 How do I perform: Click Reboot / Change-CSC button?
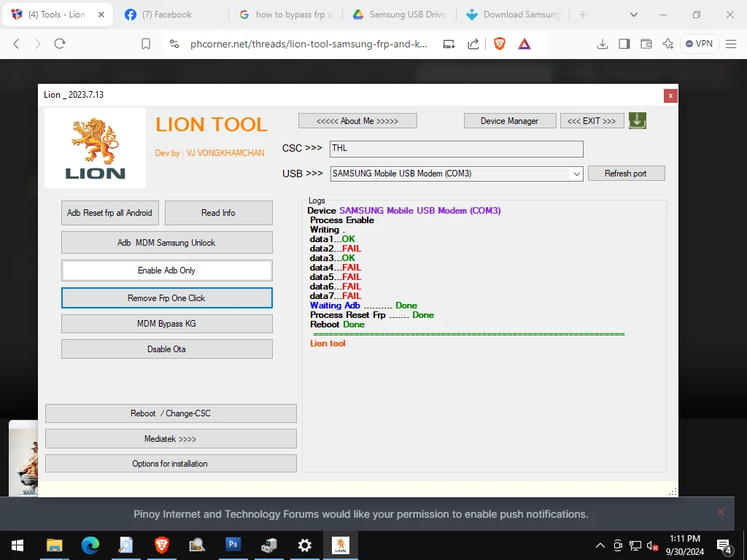click(x=171, y=413)
